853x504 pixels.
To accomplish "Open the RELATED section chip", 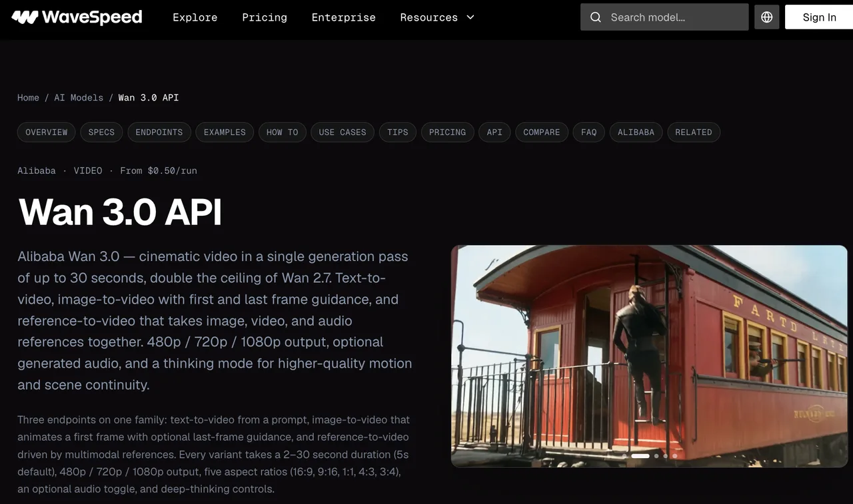I will (x=694, y=132).
